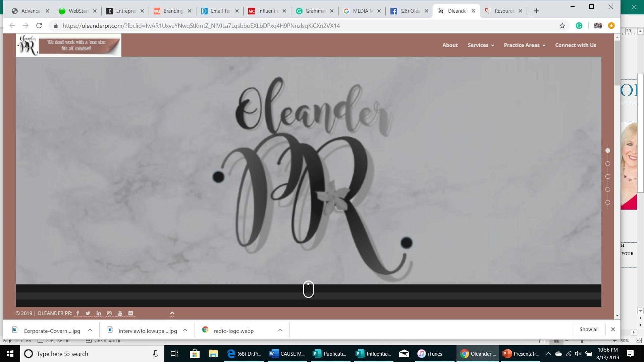Open options for Corporate-Govern jpg download
This screenshot has width=644, height=362.
pos(90,330)
